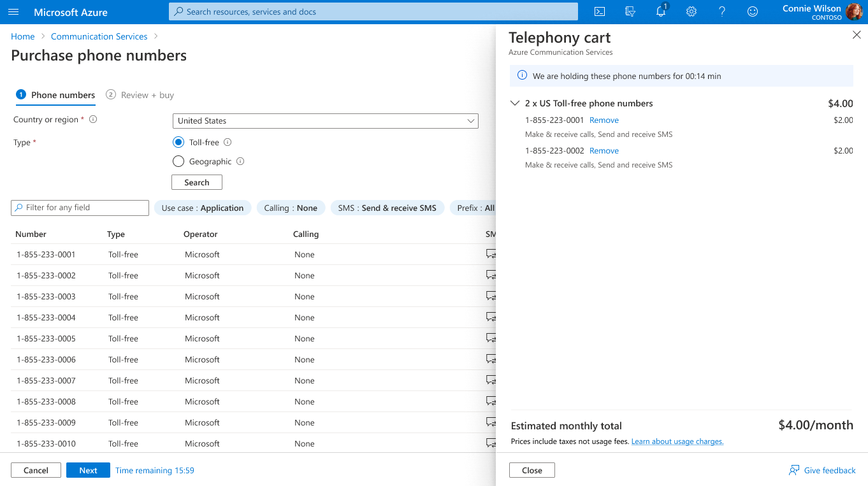Open the United States country dropdown
Image resolution: width=868 pixels, height=486 pixels.
click(x=325, y=121)
